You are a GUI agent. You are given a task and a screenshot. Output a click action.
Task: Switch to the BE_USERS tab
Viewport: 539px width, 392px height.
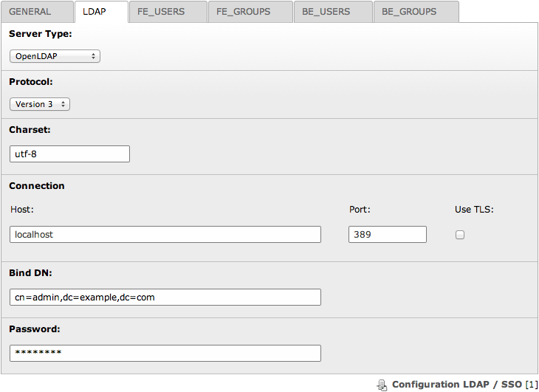click(326, 12)
